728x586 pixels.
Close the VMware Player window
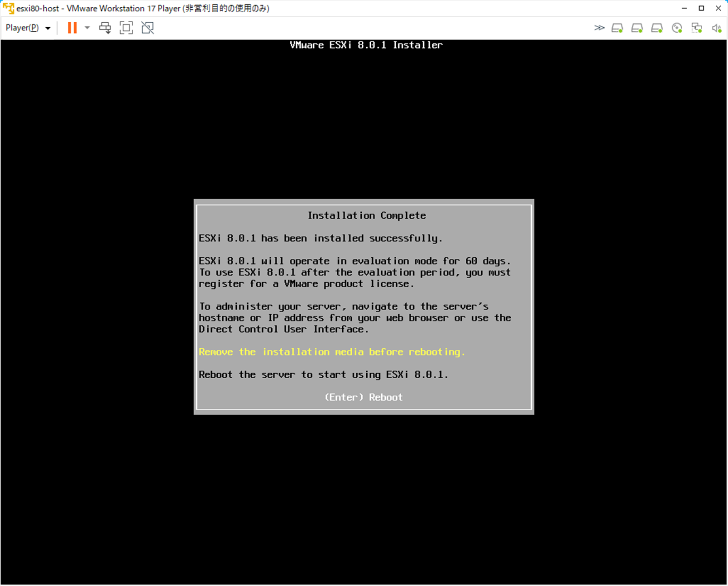[x=718, y=8]
